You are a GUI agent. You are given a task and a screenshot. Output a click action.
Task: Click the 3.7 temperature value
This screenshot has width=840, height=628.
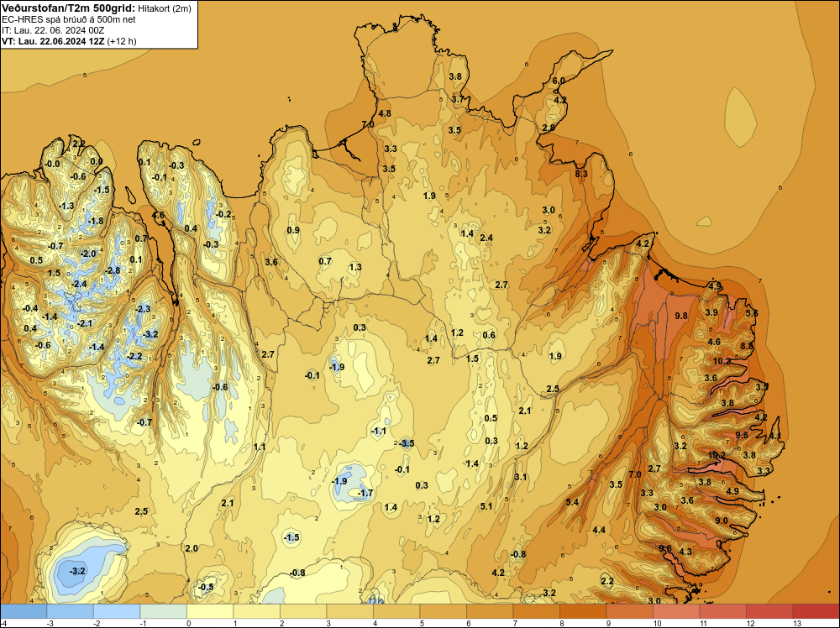[458, 99]
